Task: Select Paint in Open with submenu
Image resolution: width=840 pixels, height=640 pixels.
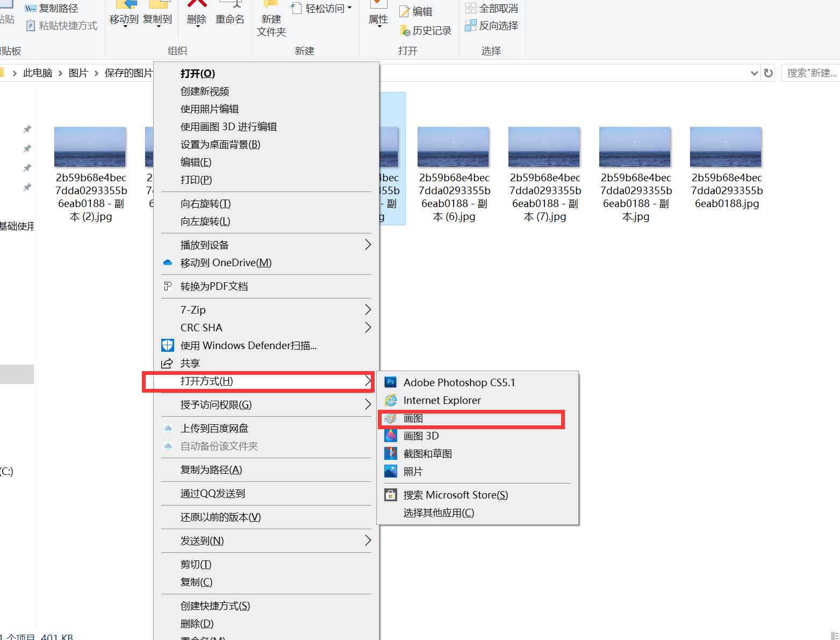Action: pos(413,418)
